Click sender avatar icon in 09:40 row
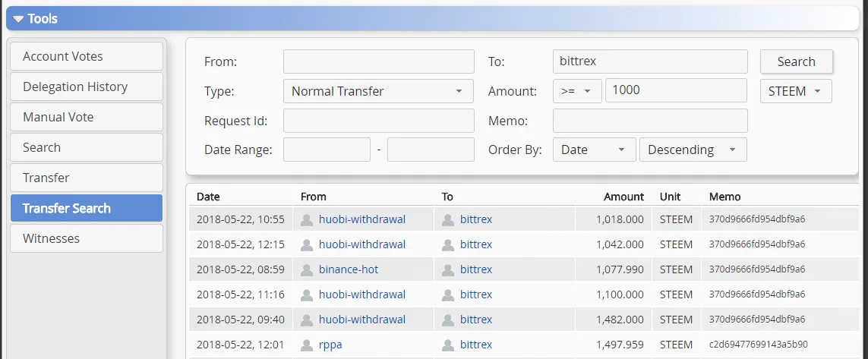 point(307,320)
